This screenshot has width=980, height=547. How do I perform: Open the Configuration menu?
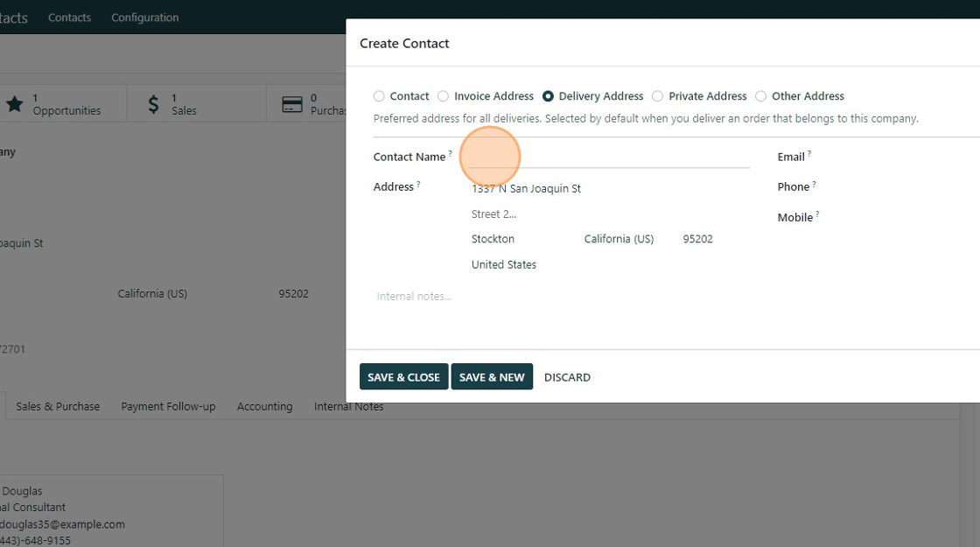tap(145, 18)
